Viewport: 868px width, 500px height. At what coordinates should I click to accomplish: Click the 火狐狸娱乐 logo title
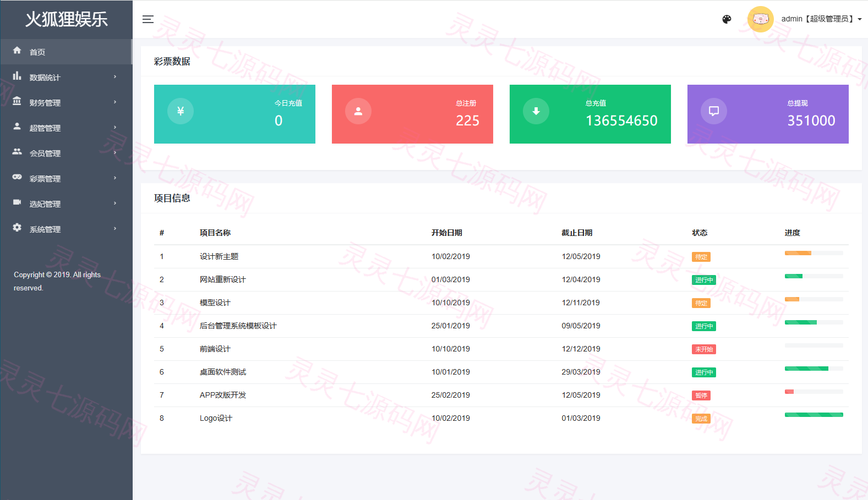click(x=66, y=19)
